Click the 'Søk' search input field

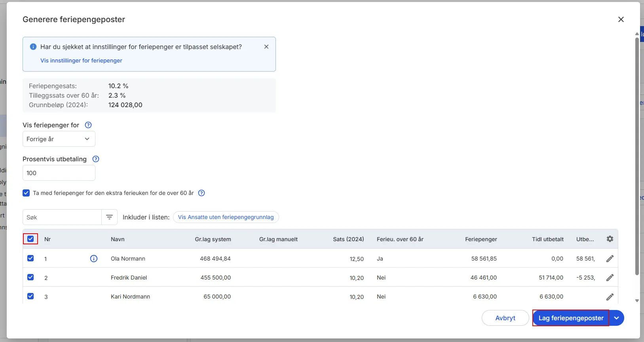pos(62,217)
